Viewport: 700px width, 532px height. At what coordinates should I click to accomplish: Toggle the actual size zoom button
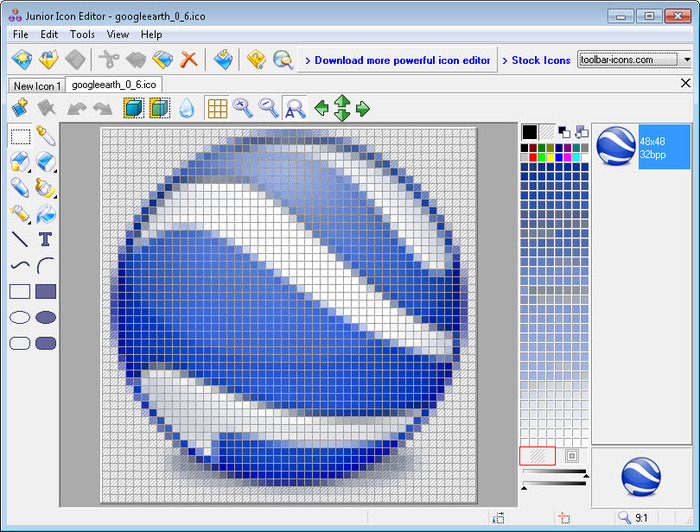click(295, 108)
